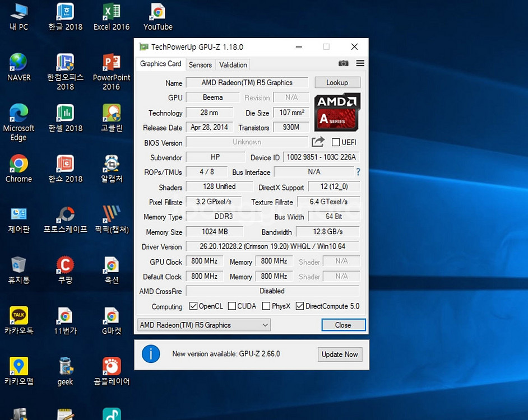Launch the 포토스케이프 shortcut
The width and height of the screenshot is (528, 420).
[66, 220]
